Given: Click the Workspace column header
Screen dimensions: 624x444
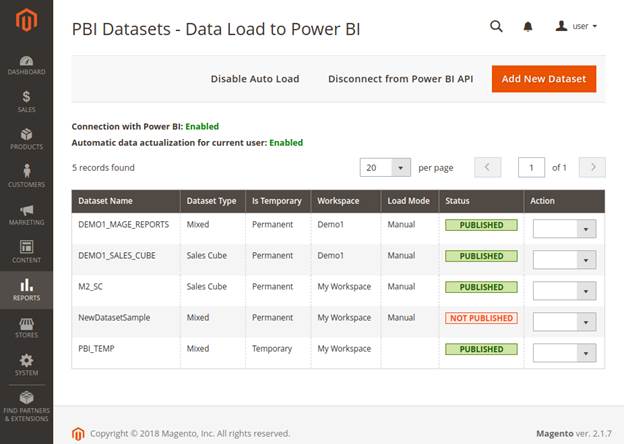Looking at the screenshot, I should coord(345,201).
